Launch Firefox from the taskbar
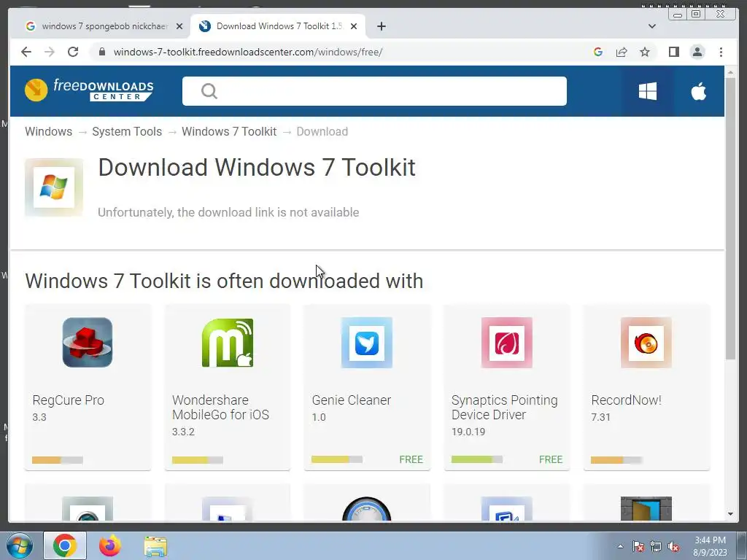The image size is (747, 560). pyautogui.click(x=110, y=545)
